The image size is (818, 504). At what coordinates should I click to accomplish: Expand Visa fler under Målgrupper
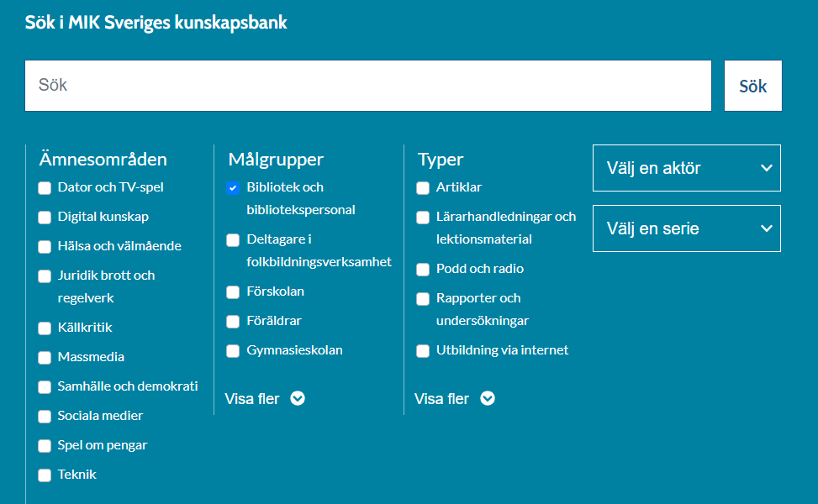tap(265, 399)
